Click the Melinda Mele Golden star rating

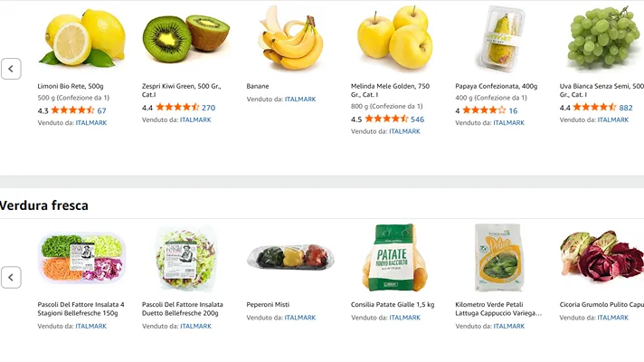pyautogui.click(x=386, y=119)
